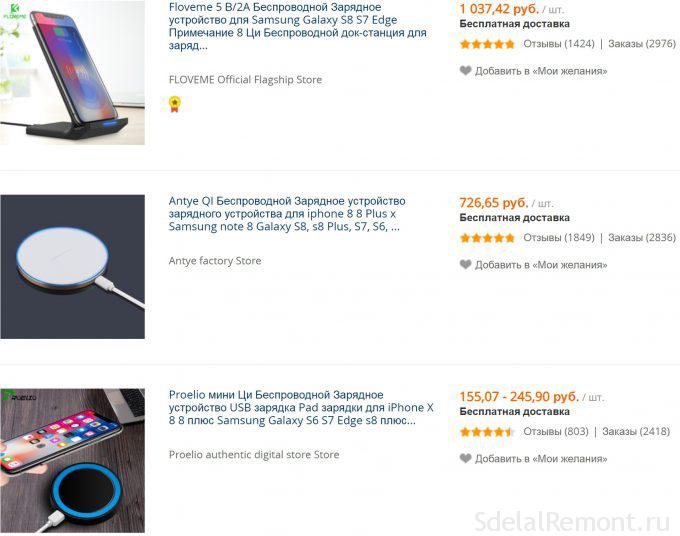The image size is (680, 536).
Task: Open Отзывы (1849) reviews link
Action: [559, 238]
